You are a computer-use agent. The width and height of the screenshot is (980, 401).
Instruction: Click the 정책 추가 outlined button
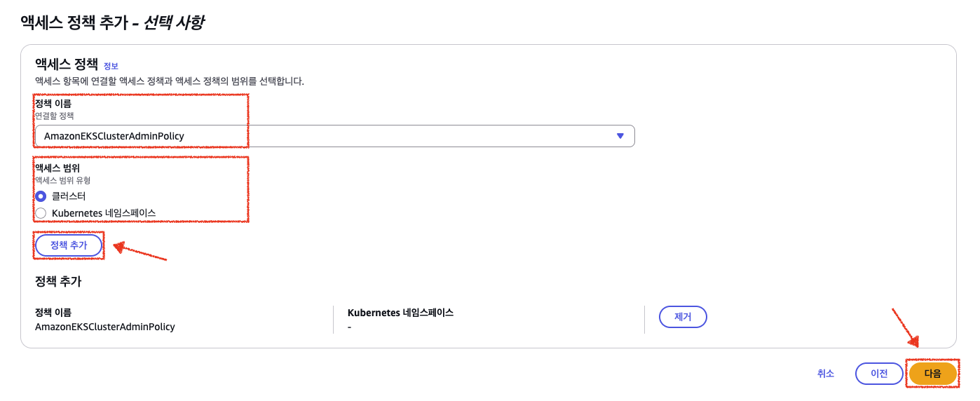[69, 245]
